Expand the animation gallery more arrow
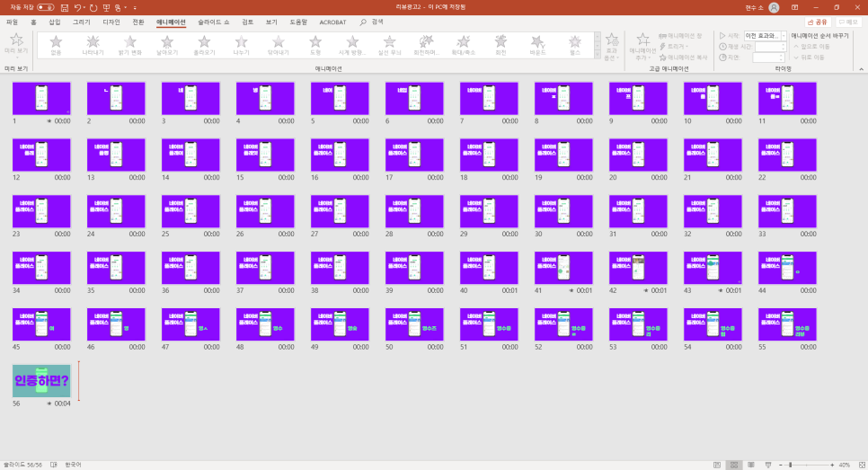Screen dimensions: 868x470 pyautogui.click(x=597, y=58)
